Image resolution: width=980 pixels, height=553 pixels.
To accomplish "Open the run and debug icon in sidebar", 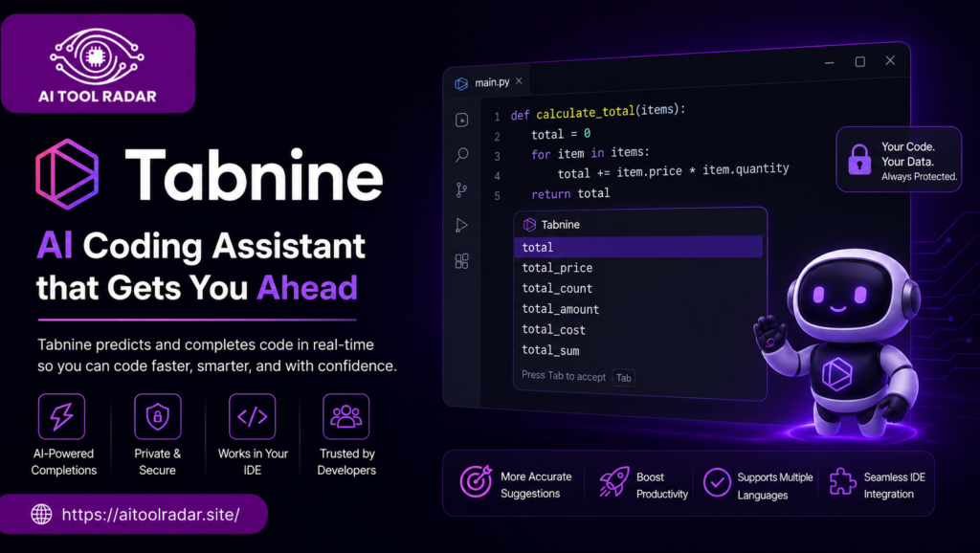I will click(x=461, y=225).
